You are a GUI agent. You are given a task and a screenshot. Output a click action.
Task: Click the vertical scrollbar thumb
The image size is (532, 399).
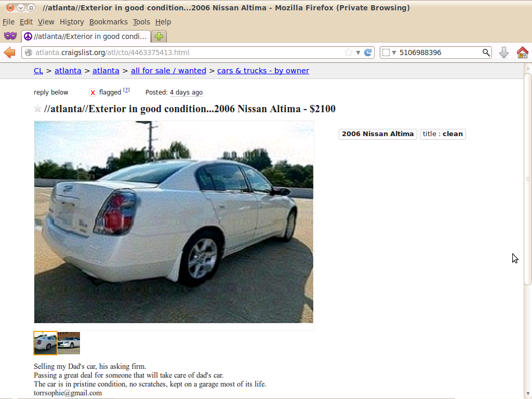pyautogui.click(x=528, y=179)
